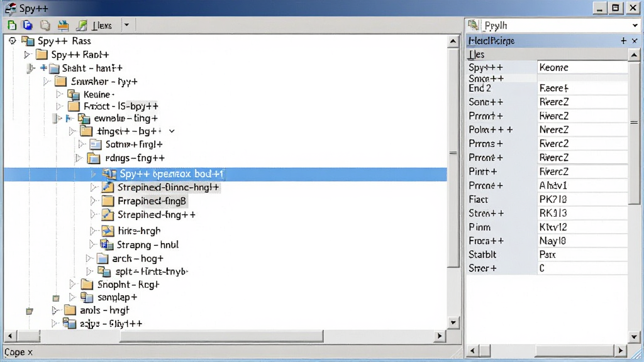Expand the rdngs-fng++ node
The image size is (644, 362).
pos(79,158)
